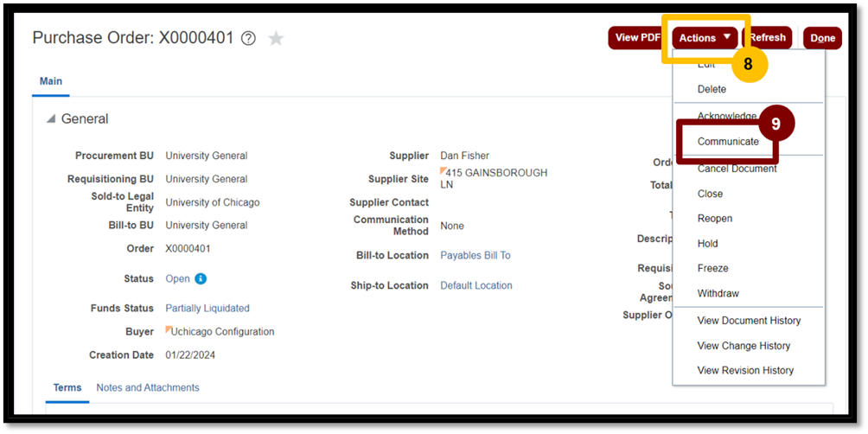Select the Reopen menu entry
Screen dimensions: 868x434
(715, 219)
